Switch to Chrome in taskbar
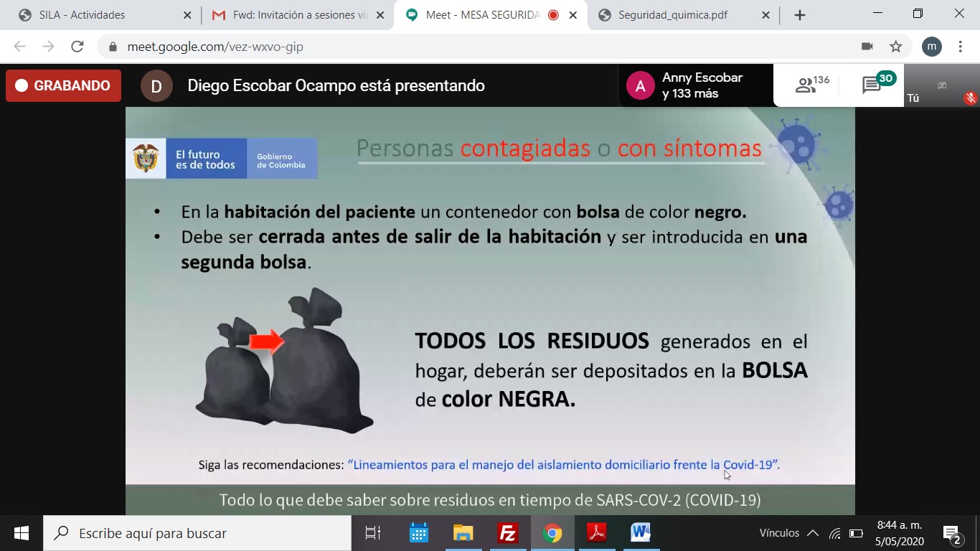 (x=552, y=533)
